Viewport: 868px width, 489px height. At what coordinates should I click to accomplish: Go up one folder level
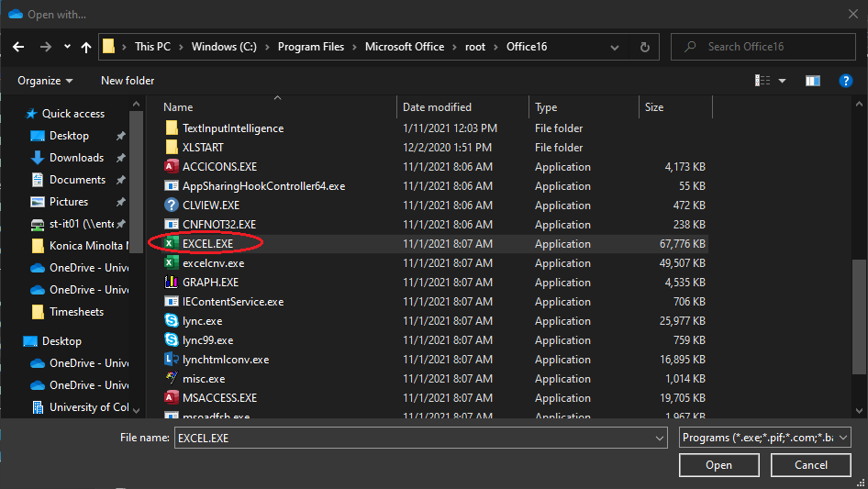(x=86, y=47)
